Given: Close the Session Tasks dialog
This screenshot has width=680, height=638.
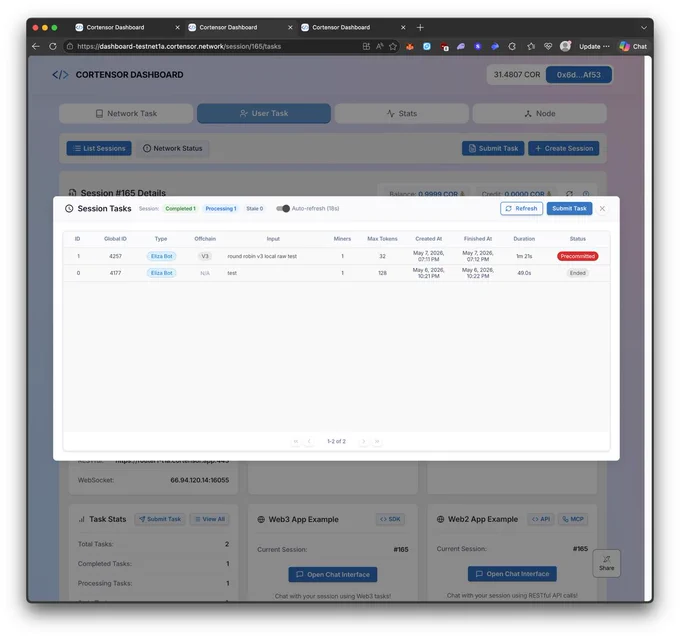Looking at the screenshot, I should pyautogui.click(x=602, y=209).
